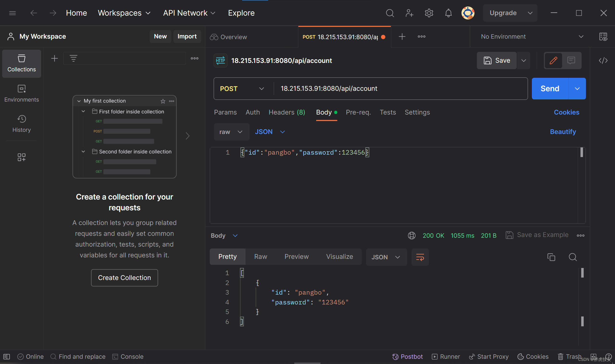Screen dimensions: 615x364
Task: Open the collection Runner
Action: [x=446, y=356]
